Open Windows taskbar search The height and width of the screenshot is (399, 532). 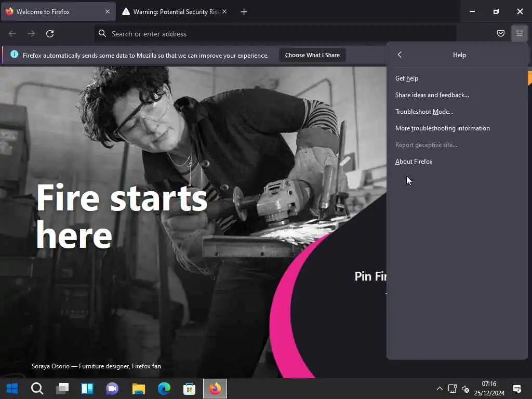pos(37,389)
